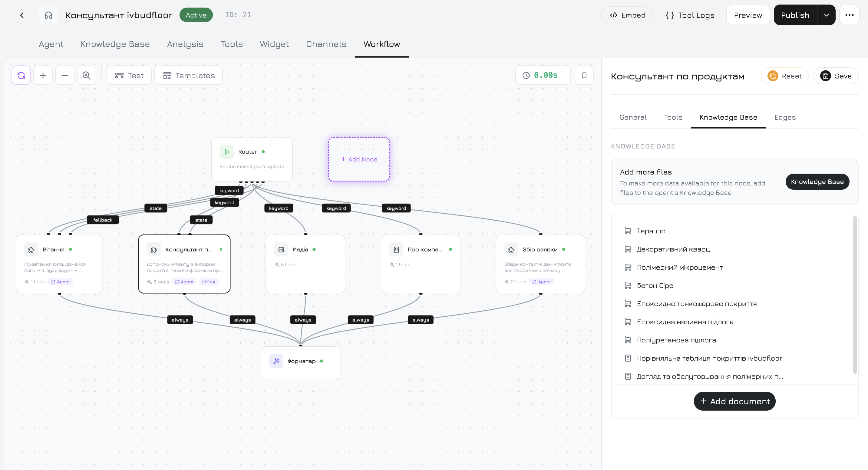Select the zoom-out minus icon
Viewport: 868px width, 470px height.
65,75
